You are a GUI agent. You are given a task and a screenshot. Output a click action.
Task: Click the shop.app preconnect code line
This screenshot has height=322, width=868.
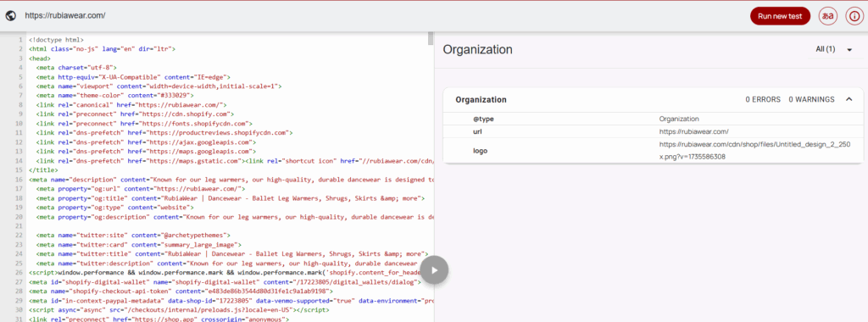(x=159, y=319)
